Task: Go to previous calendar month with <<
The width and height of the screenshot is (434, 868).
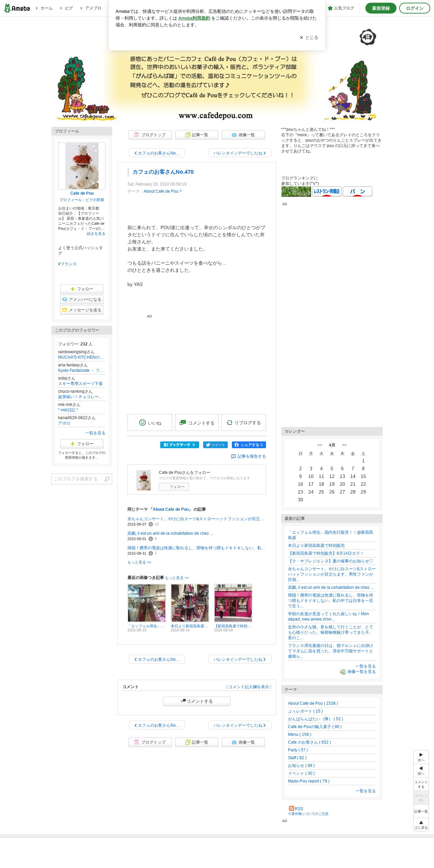Action: click(320, 445)
